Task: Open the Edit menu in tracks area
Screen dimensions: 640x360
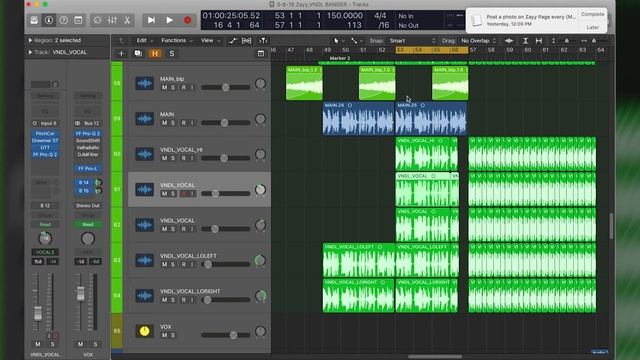Action: [x=144, y=40]
